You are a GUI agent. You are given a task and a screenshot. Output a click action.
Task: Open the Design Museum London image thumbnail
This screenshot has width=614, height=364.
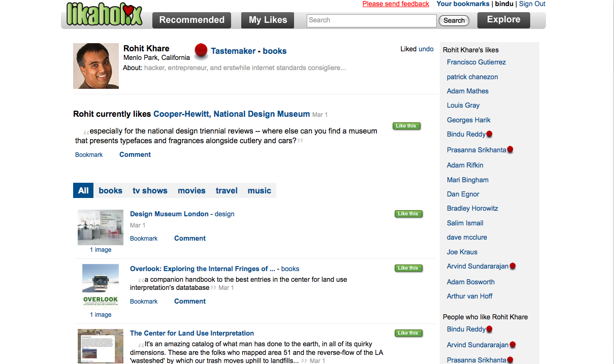tap(101, 227)
